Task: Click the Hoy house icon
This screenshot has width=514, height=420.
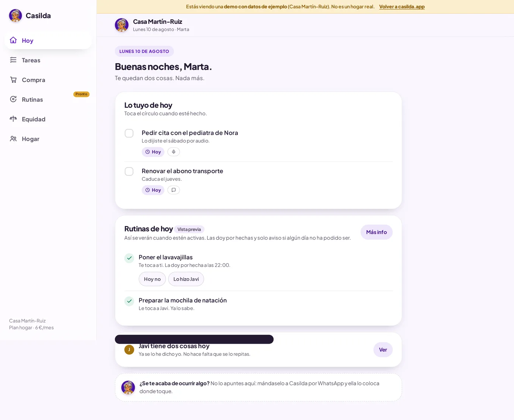Action: 13,40
